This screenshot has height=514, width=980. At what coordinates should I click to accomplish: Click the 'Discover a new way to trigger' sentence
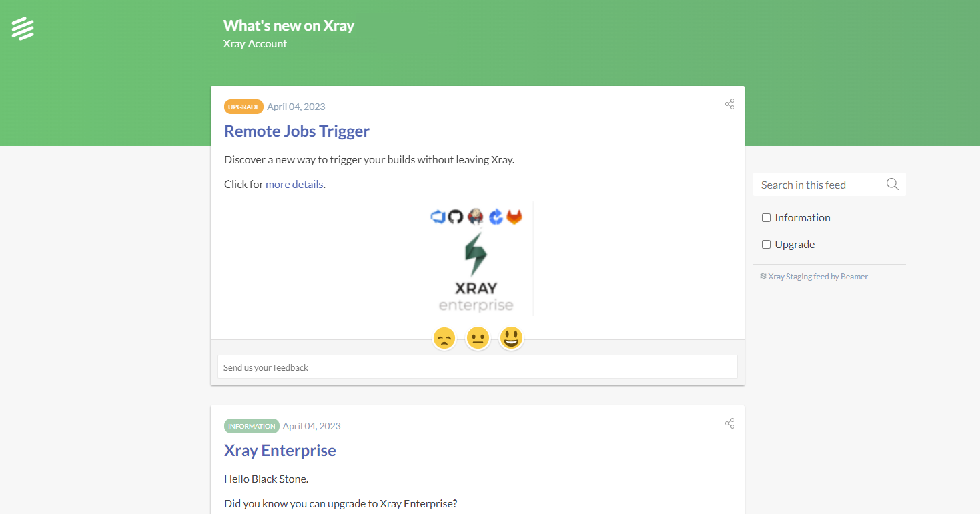click(369, 159)
